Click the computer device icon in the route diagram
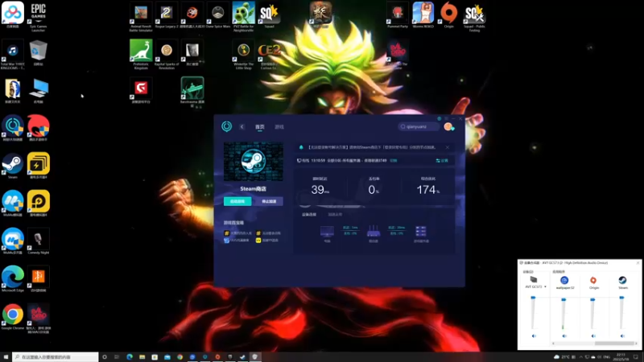The width and height of the screenshot is (644, 362). [x=327, y=232]
